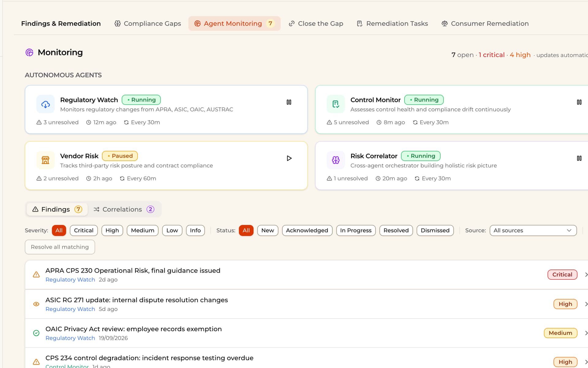Pause the Regulatory Watch agent
The image size is (588, 368).
[x=289, y=102]
